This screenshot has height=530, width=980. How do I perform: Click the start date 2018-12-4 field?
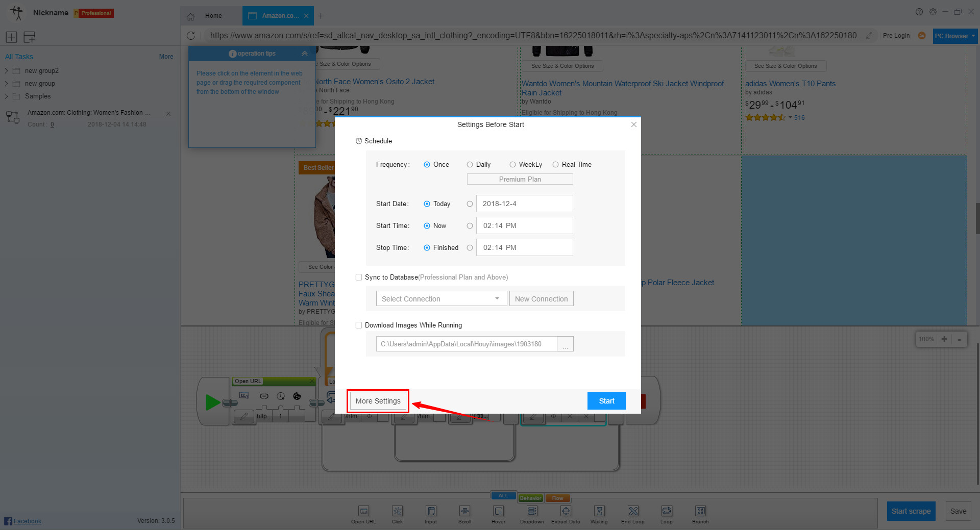pyautogui.click(x=524, y=204)
